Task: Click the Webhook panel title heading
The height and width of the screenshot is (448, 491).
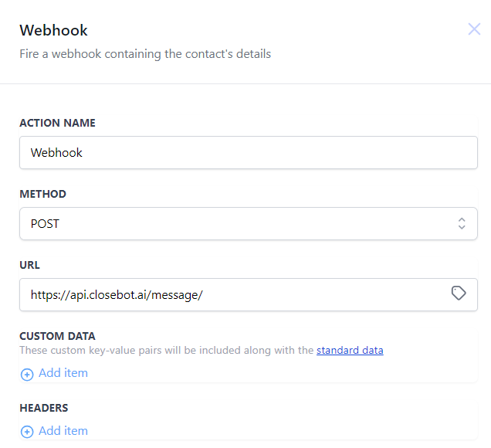Action: coord(53,30)
